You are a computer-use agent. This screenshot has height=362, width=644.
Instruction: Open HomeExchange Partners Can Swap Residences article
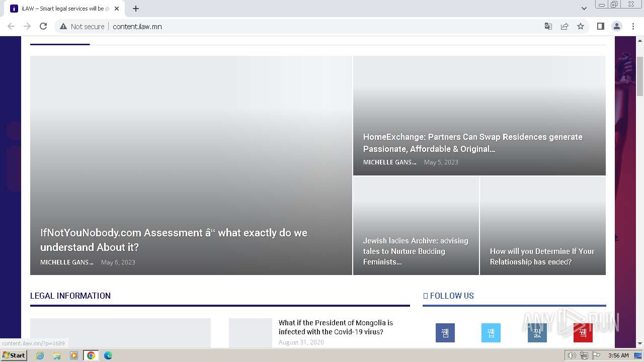473,143
